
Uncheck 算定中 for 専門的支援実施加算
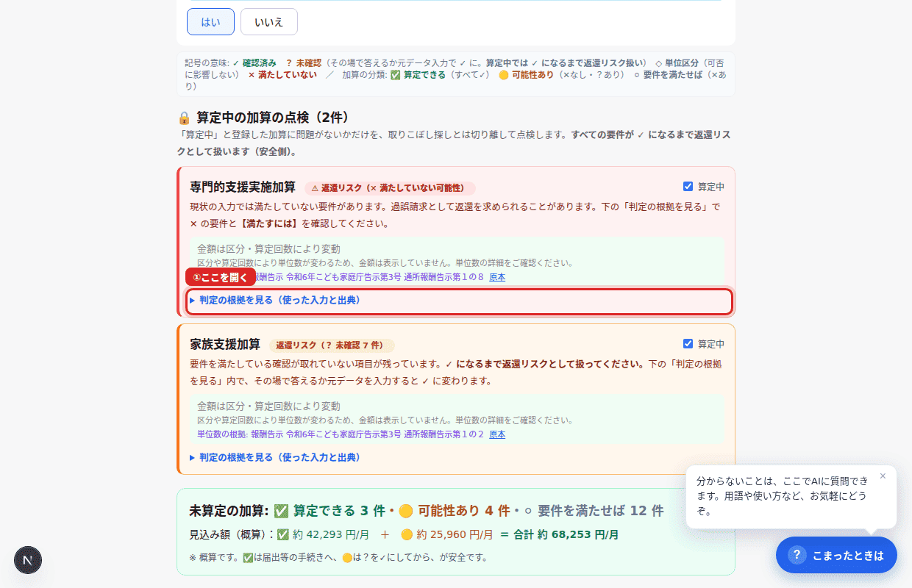tap(688, 187)
